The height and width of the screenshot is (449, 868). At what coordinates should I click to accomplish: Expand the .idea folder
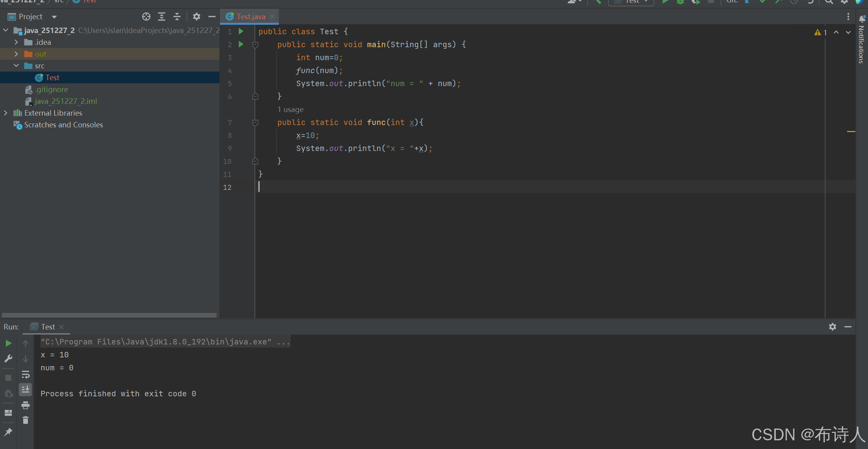pos(16,42)
